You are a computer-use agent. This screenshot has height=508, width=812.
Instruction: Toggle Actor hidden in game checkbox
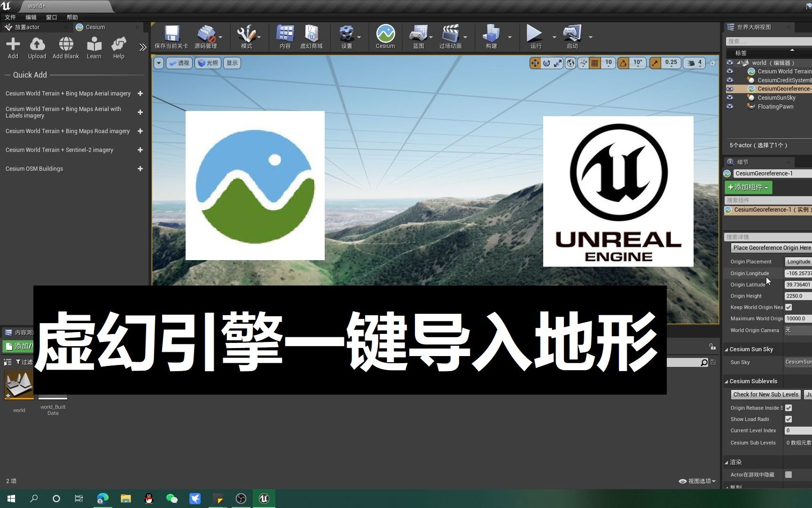click(789, 475)
